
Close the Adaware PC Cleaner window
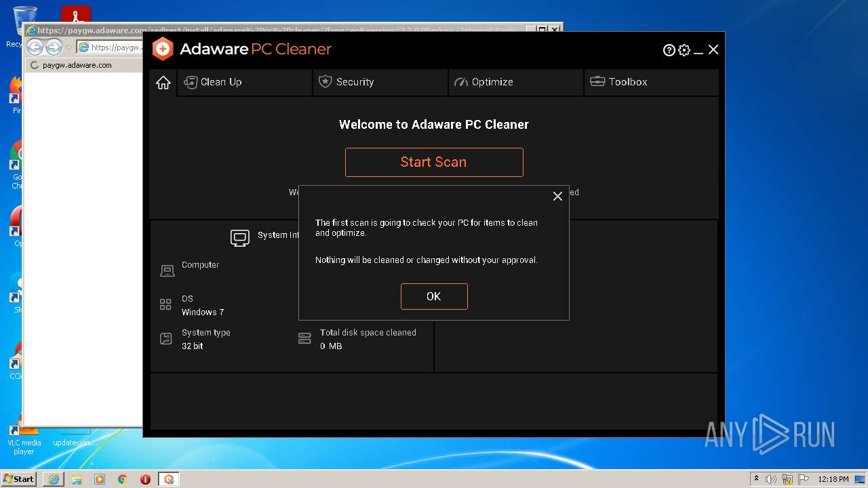tap(713, 49)
